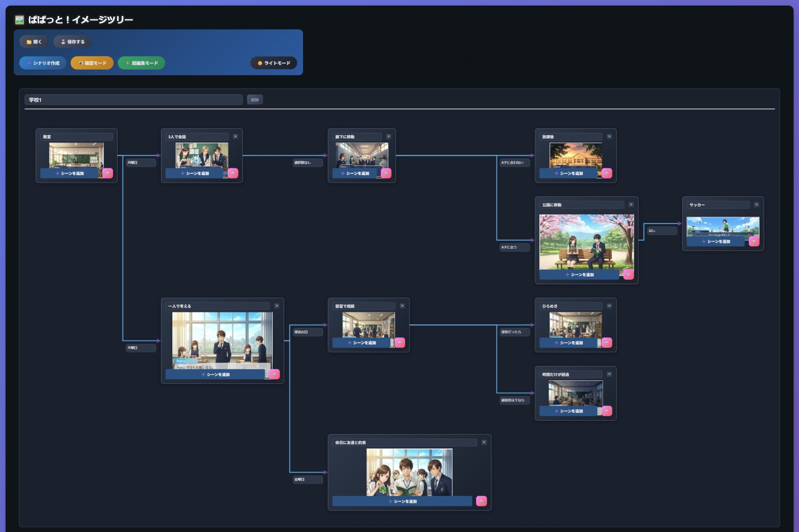
Task: Select the 公園に移動 cherry blossom thumbnail
Action: coord(586,241)
